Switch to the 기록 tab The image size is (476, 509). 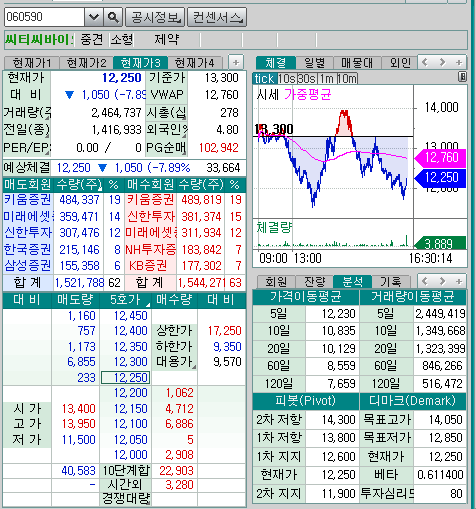click(x=391, y=282)
